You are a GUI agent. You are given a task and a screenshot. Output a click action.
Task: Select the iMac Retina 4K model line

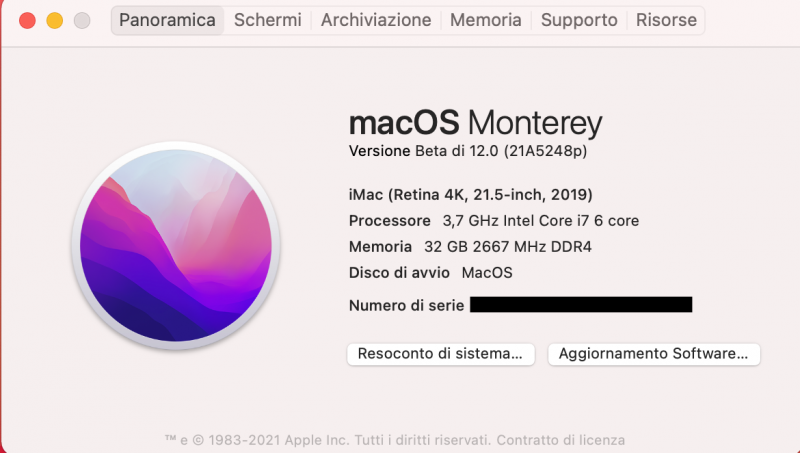click(x=470, y=194)
